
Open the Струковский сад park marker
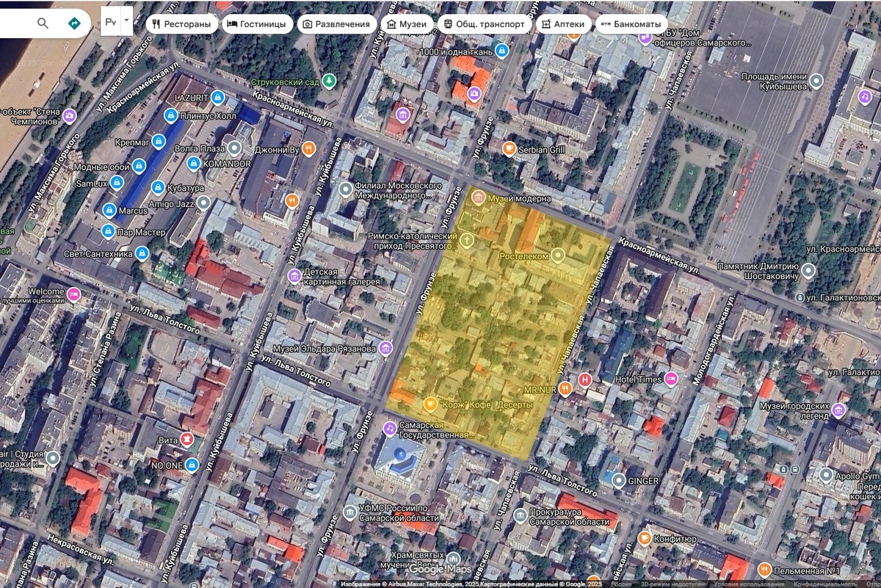(x=330, y=81)
